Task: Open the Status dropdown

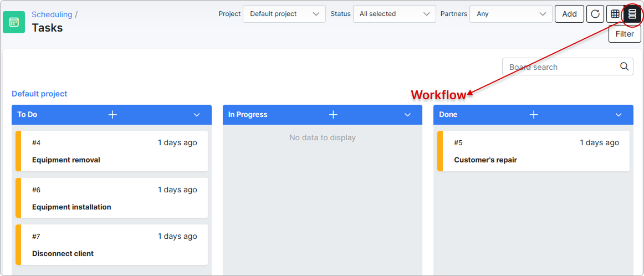Action: point(394,14)
